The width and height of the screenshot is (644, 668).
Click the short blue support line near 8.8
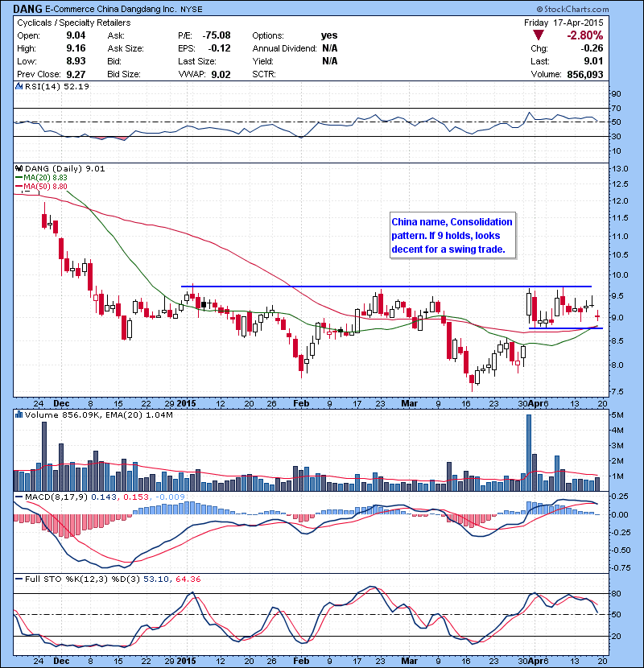coord(566,328)
